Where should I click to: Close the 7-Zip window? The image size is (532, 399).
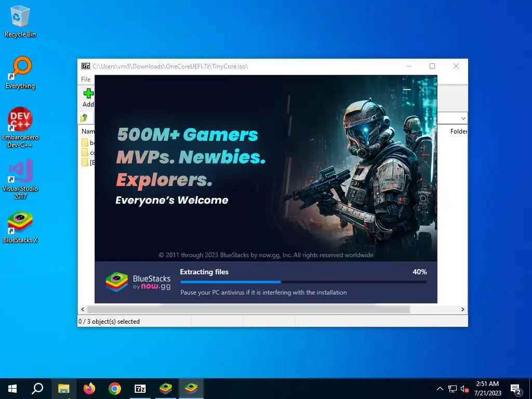(456, 66)
